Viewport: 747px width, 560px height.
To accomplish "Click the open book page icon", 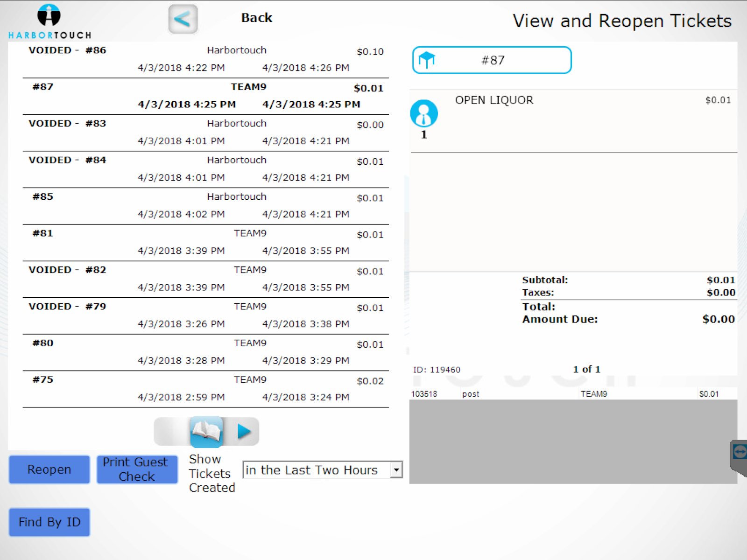I will coord(206,431).
